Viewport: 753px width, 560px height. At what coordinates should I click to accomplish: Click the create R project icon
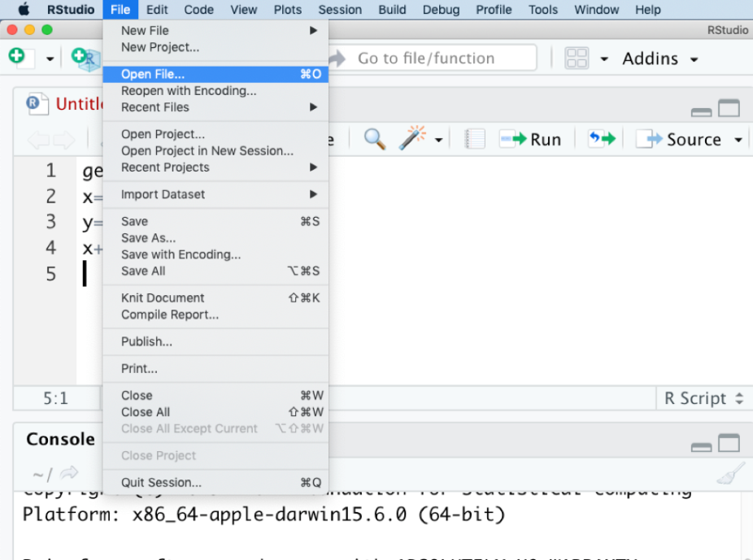tap(86, 59)
